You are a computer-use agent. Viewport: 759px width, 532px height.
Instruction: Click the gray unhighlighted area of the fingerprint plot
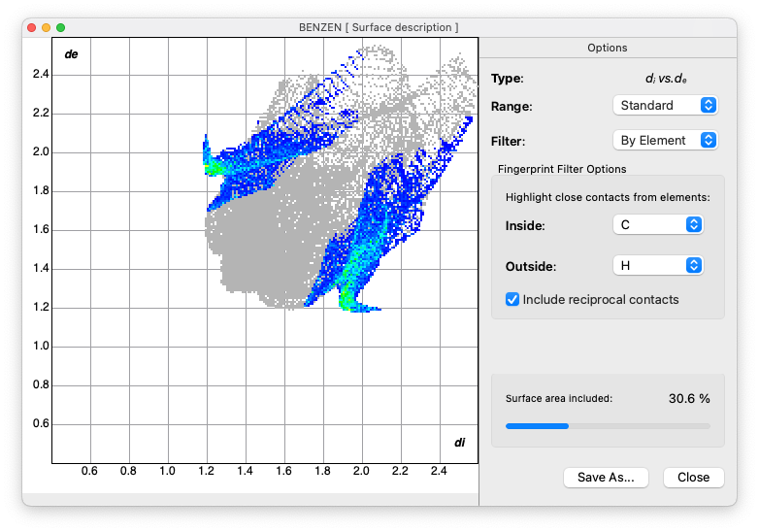(x=252, y=243)
